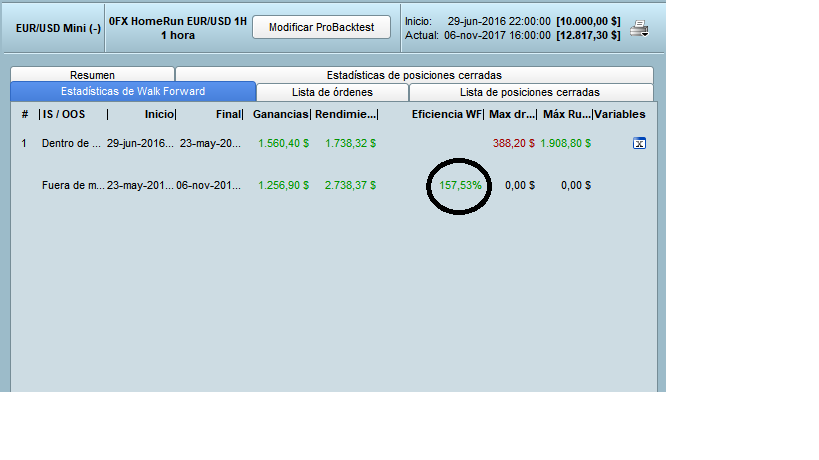Switch to the Resumen tab
819x460 pixels.
click(x=92, y=75)
